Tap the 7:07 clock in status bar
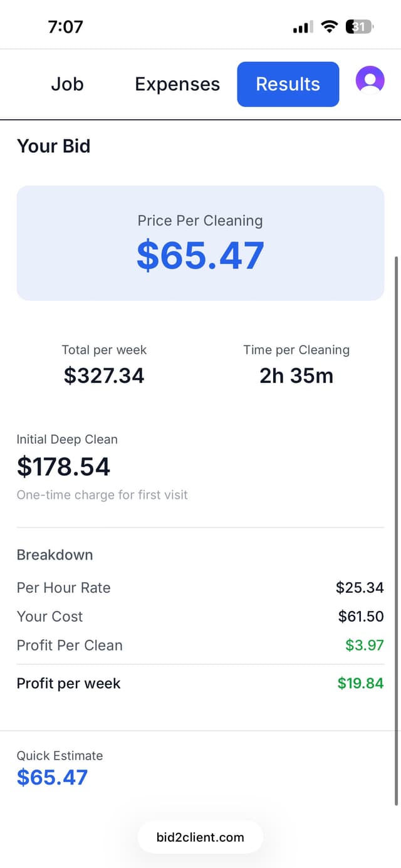Viewport: 401px width, 868px height. point(65,26)
